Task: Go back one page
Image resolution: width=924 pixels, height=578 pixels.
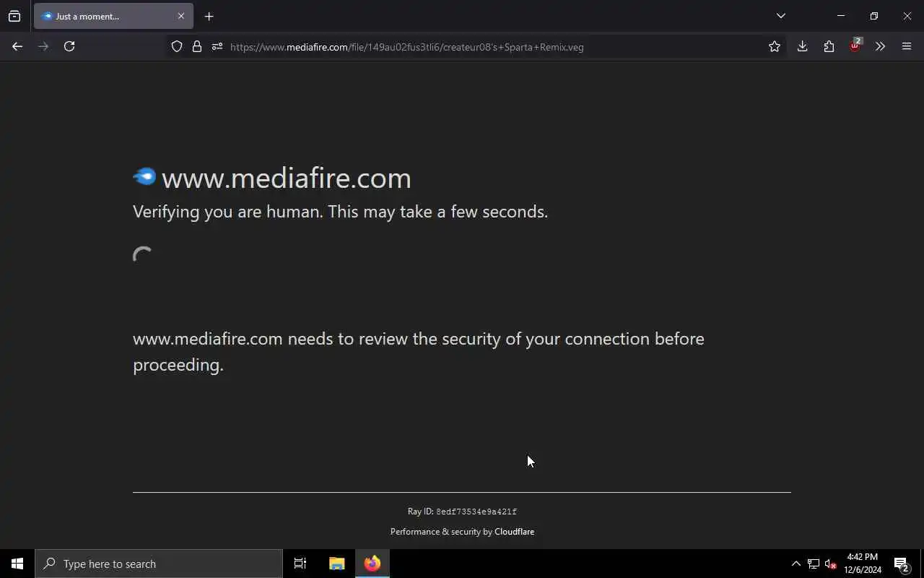Action: tap(17, 46)
